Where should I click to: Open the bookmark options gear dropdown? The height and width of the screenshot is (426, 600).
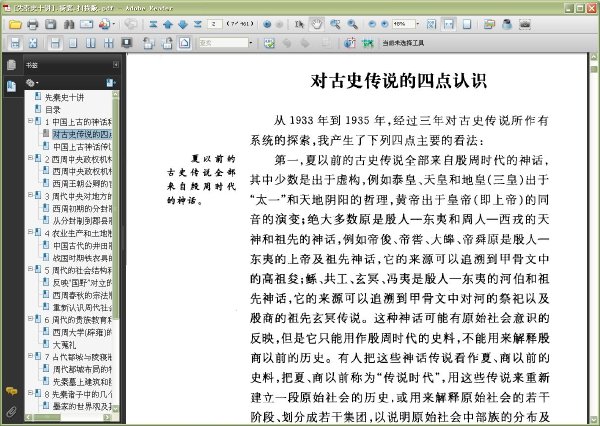[32, 83]
